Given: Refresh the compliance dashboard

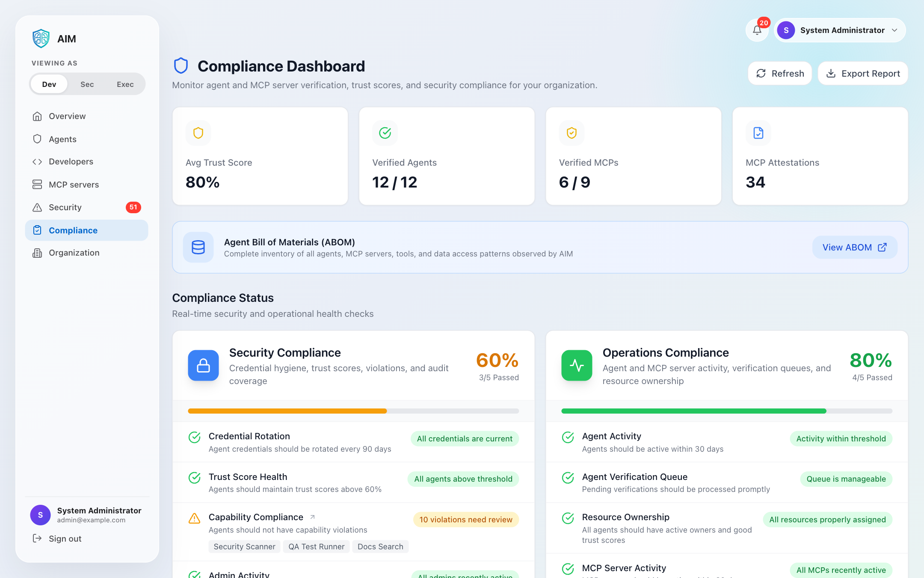Looking at the screenshot, I should 780,73.
